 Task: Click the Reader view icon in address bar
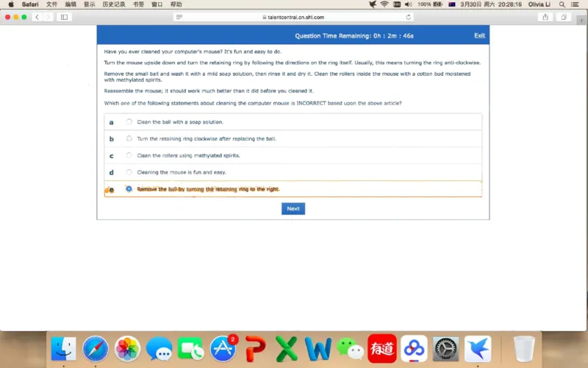pos(179,17)
